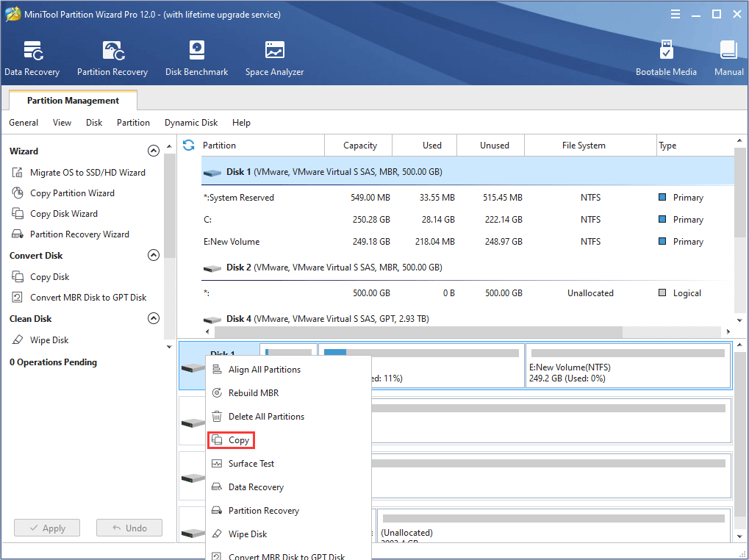Click the E:New Volume(NTFS) block in disk map
The width and height of the screenshot is (749, 560).
point(628,366)
